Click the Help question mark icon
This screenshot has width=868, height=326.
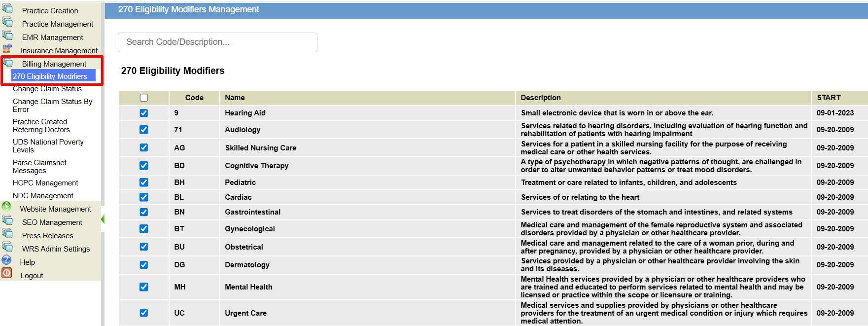pyautogui.click(x=7, y=260)
